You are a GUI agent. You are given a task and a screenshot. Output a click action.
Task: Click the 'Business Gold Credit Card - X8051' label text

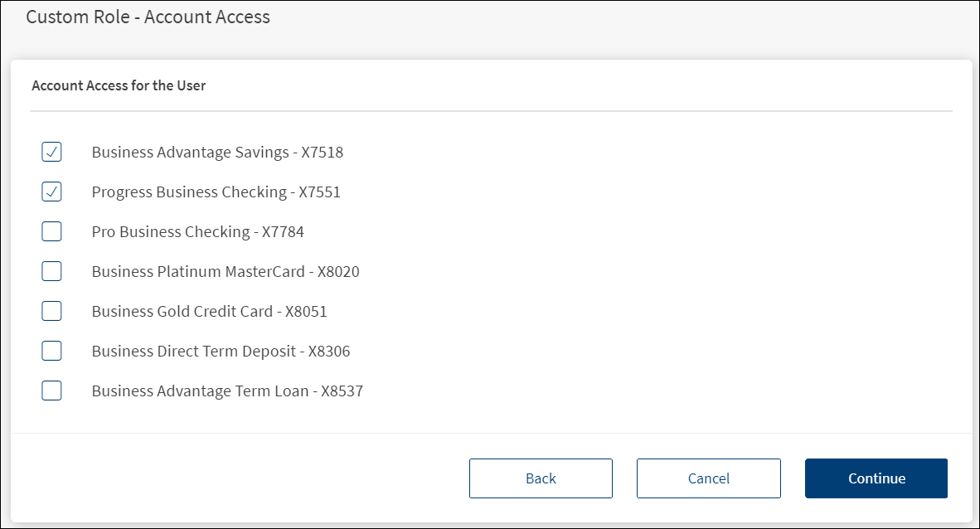(209, 312)
